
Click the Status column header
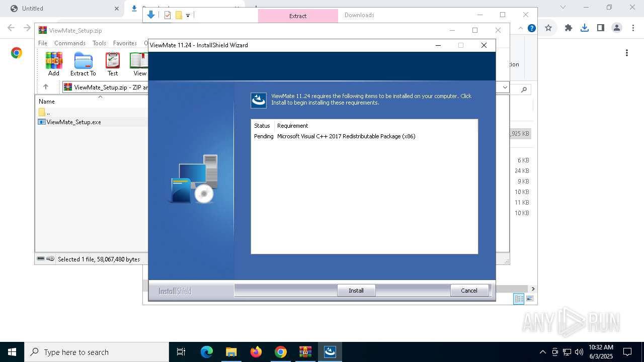(262, 126)
